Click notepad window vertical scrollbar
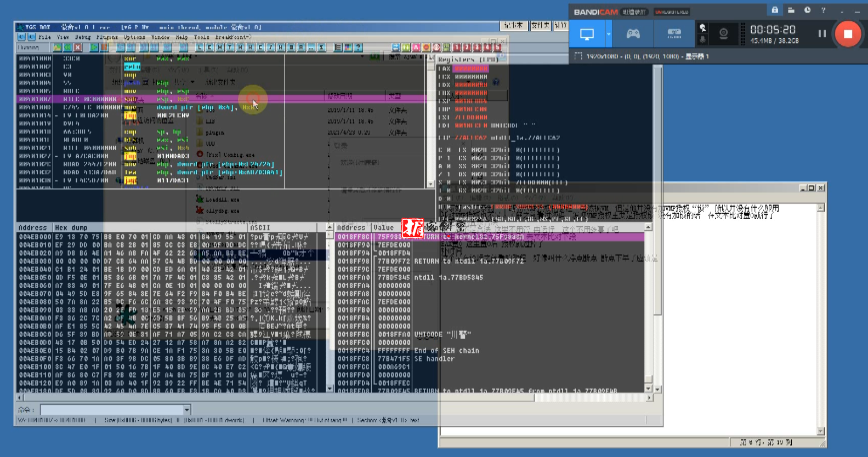The height and width of the screenshot is (457, 868). [821, 319]
